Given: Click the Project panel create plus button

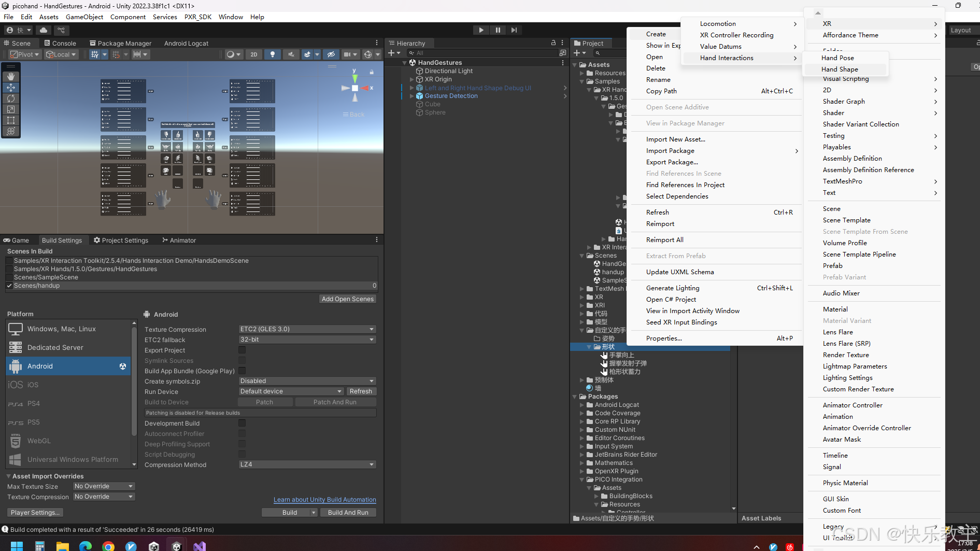Looking at the screenshot, I should point(577,53).
